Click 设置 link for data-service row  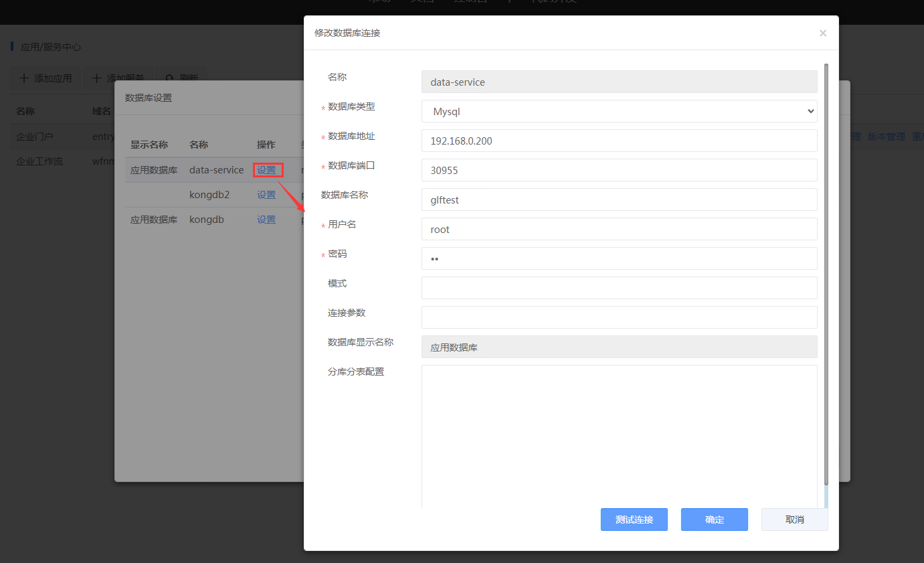(266, 170)
